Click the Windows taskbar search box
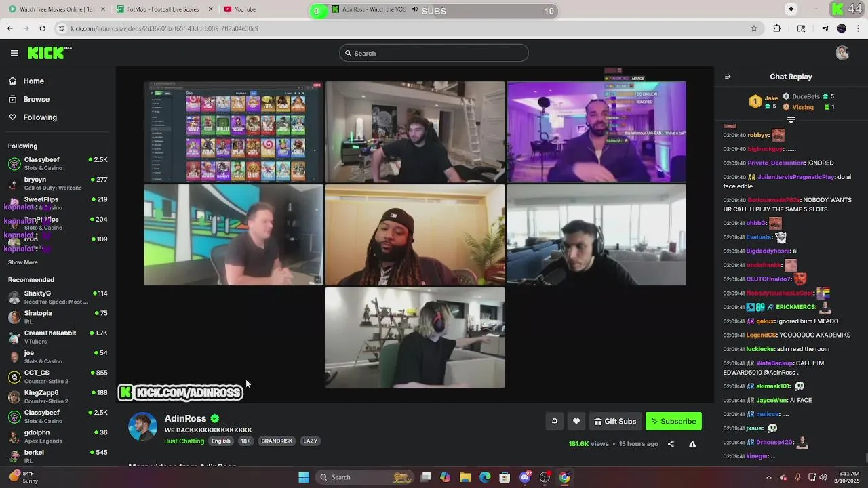This screenshot has height=488, width=868. click(x=364, y=477)
